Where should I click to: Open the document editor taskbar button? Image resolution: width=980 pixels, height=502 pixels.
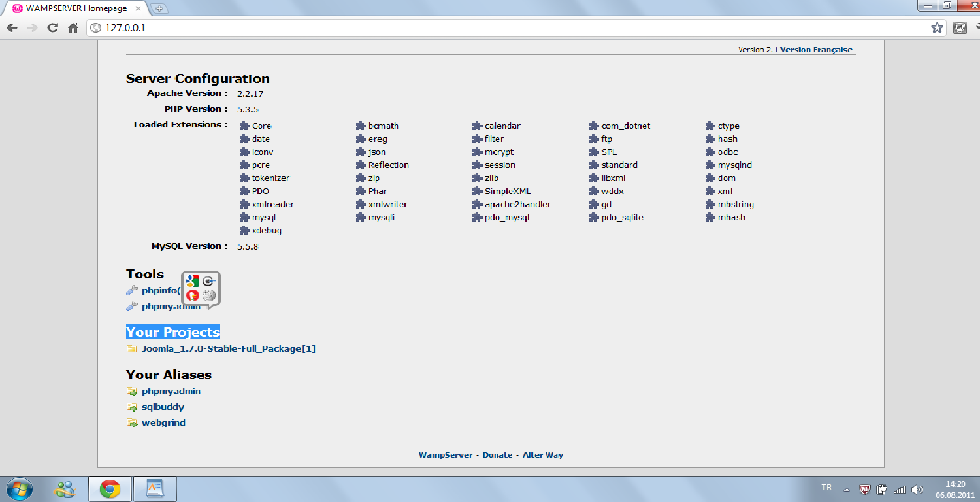click(x=155, y=489)
